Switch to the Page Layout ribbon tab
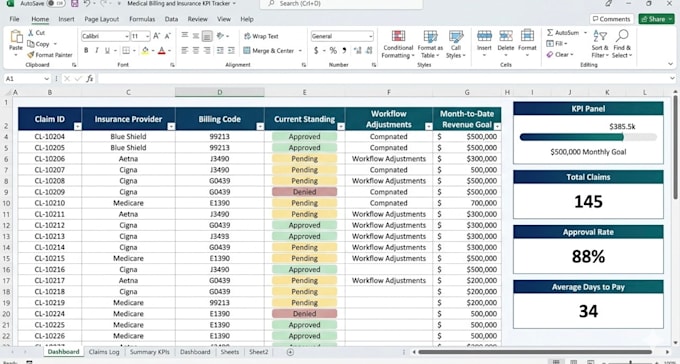This screenshot has height=364, width=680. pos(101,19)
